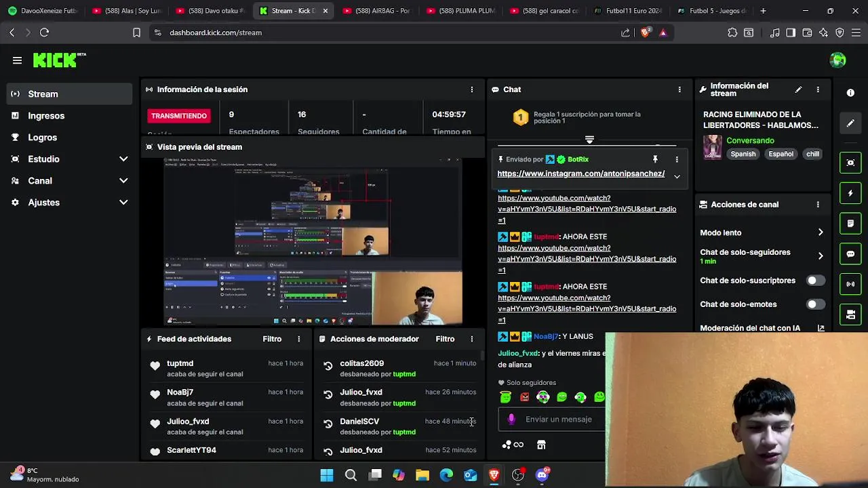868x488 pixels.
Task: Go to Ingresos in the sidebar
Action: pos(69,116)
